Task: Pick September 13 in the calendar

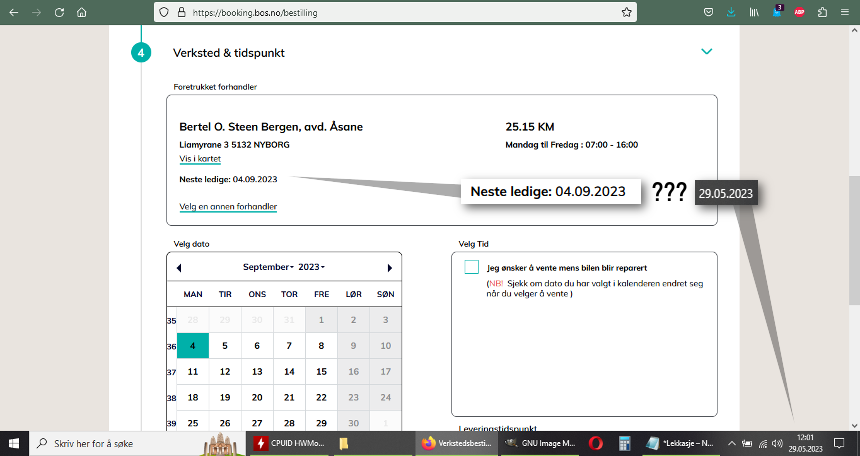Action: tap(257, 371)
